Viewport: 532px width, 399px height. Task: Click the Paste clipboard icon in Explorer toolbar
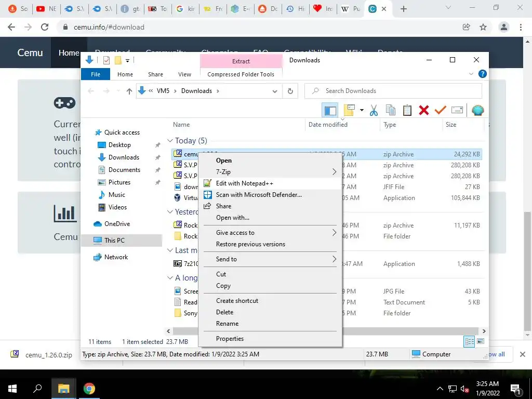[x=407, y=110]
